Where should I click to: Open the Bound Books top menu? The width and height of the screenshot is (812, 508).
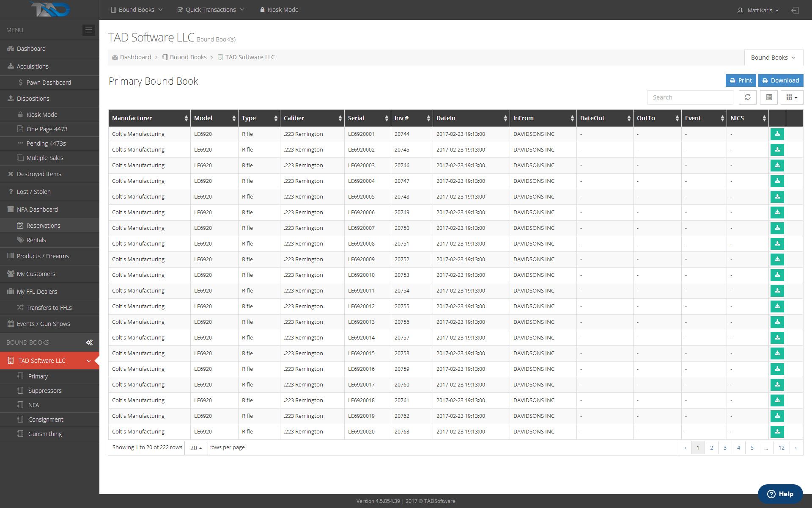(x=136, y=10)
